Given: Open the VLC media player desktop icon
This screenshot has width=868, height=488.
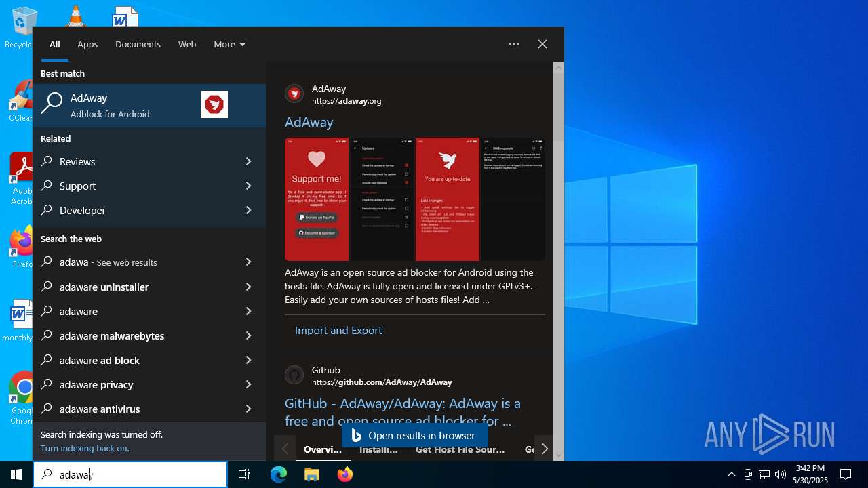Looking at the screenshot, I should tap(75, 16).
